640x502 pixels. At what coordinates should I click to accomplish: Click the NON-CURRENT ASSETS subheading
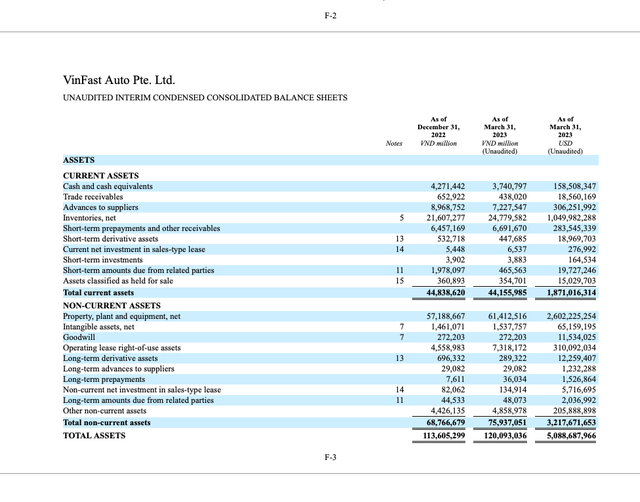111,305
